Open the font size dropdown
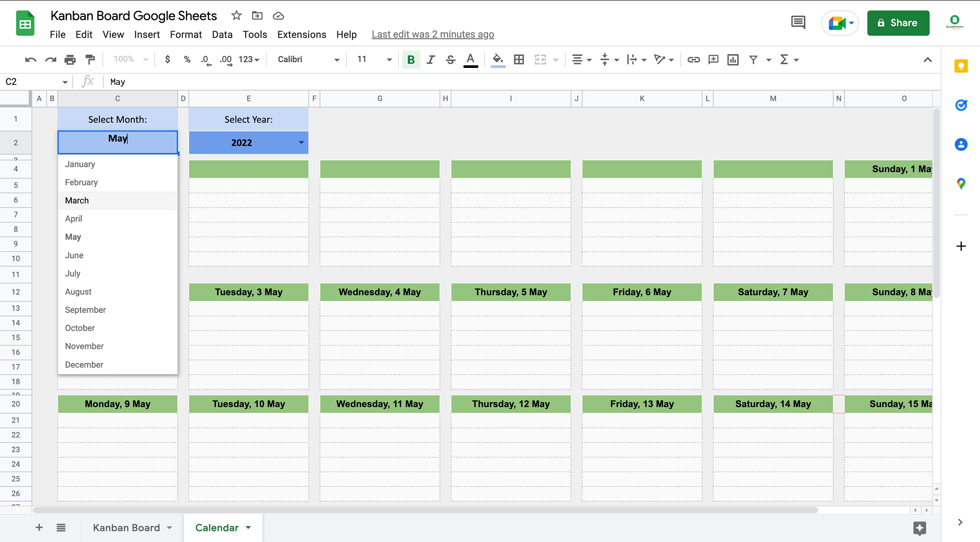The image size is (980, 542). (x=389, y=59)
